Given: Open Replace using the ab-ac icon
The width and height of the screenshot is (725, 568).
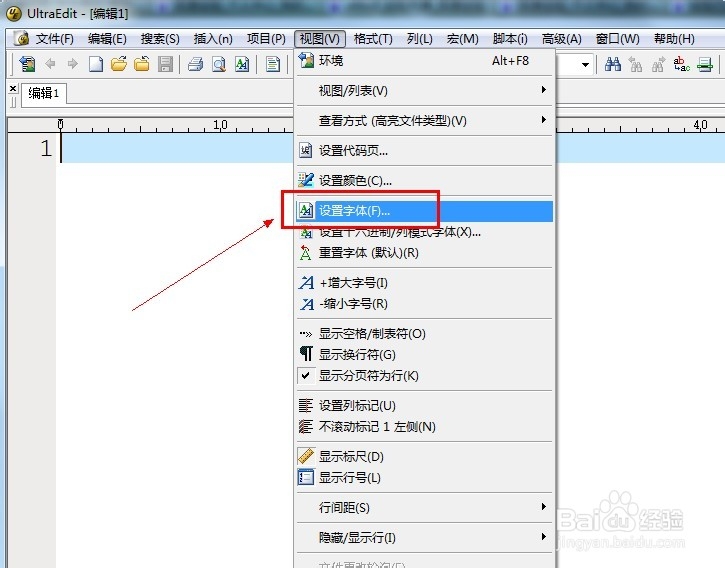Looking at the screenshot, I should [x=682, y=64].
